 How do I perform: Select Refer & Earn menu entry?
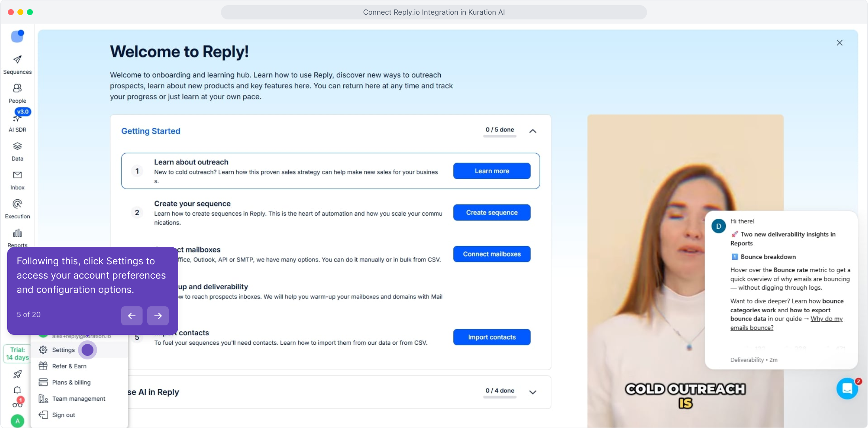(79, 366)
